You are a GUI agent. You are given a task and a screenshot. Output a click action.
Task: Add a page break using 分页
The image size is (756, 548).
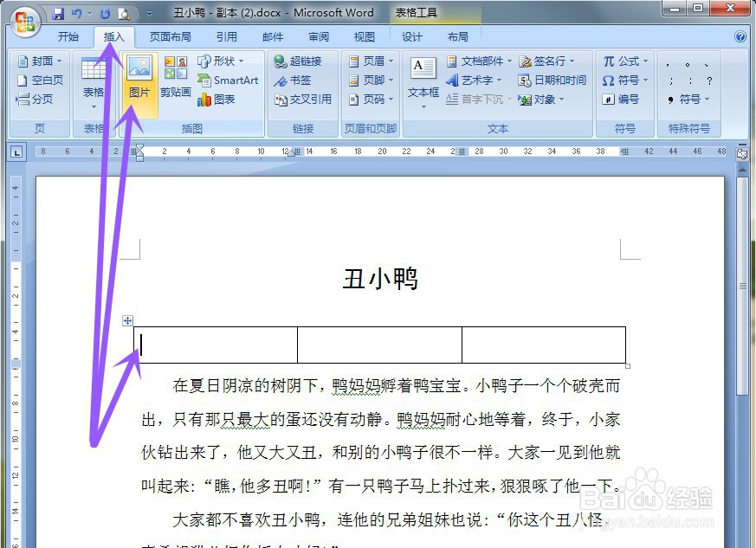[x=35, y=99]
